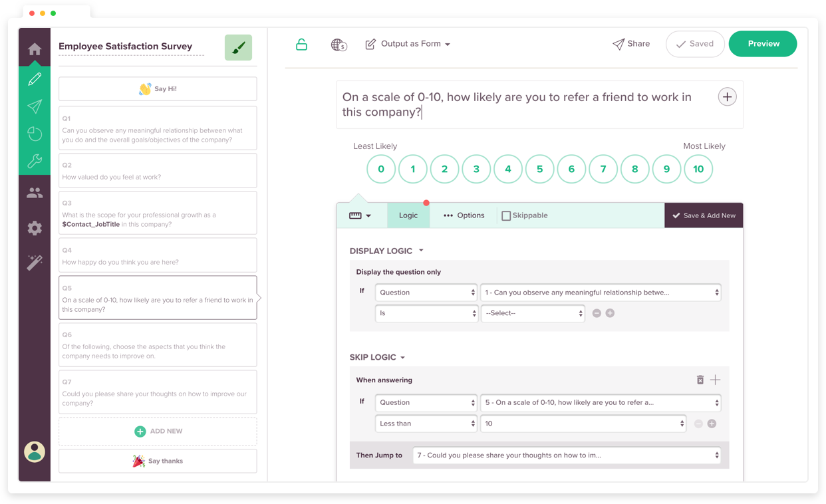The height and width of the screenshot is (504, 826).
Task: Switch to the Logic tab
Action: click(408, 215)
